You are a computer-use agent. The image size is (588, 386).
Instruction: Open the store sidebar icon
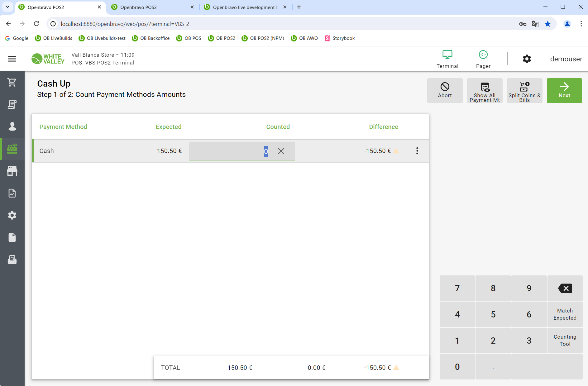pos(12,171)
